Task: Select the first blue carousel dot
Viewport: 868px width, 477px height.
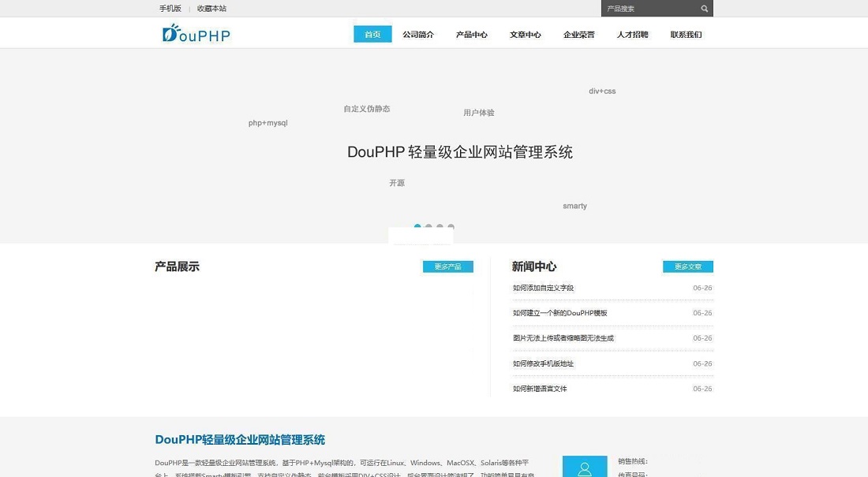Action: [x=417, y=227]
